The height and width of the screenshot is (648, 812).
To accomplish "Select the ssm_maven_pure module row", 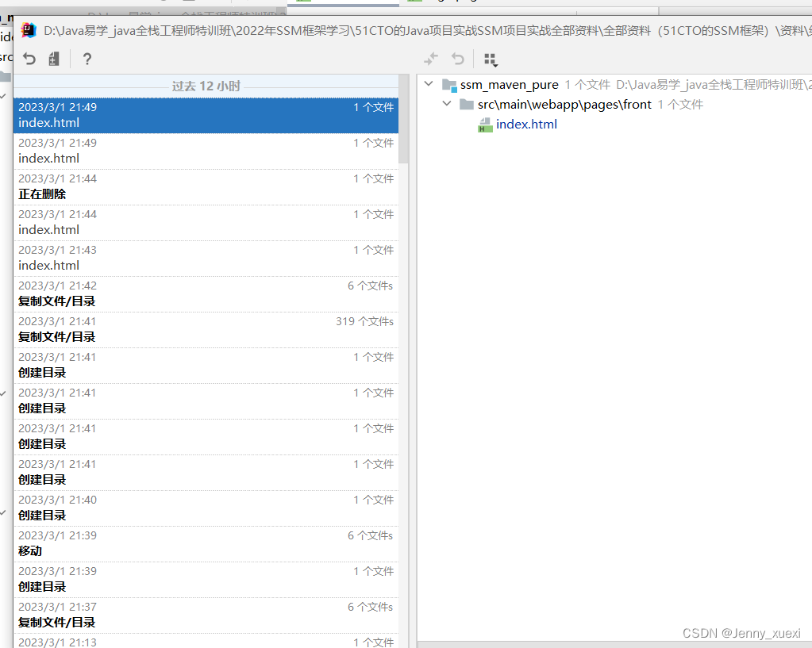I will click(x=614, y=84).
